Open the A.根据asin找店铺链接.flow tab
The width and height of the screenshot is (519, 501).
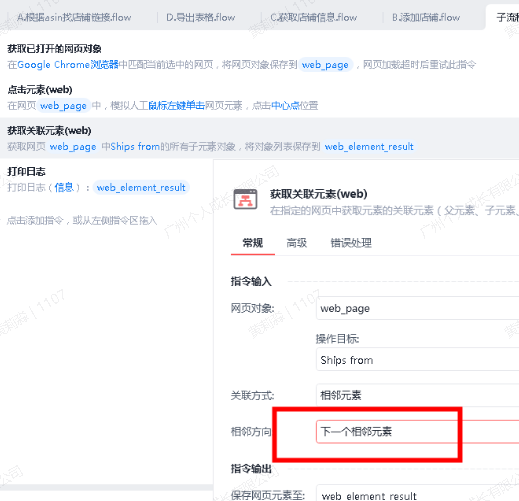(x=74, y=17)
